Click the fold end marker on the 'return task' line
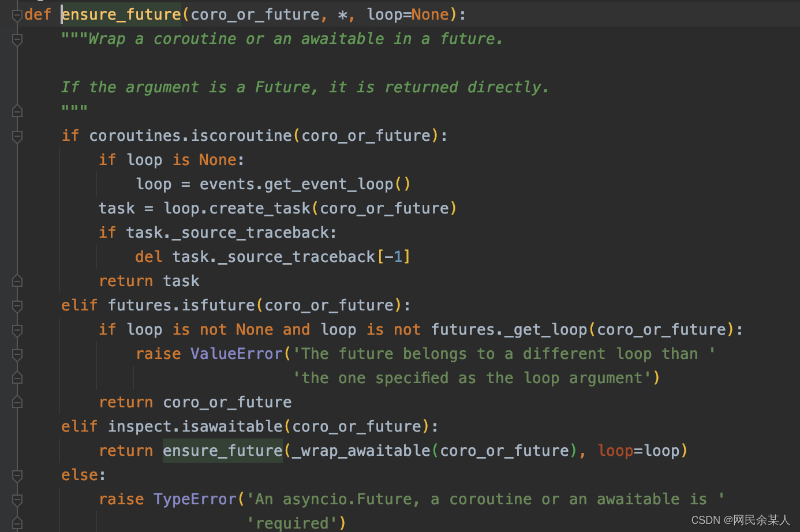This screenshot has width=800, height=532. [x=17, y=281]
